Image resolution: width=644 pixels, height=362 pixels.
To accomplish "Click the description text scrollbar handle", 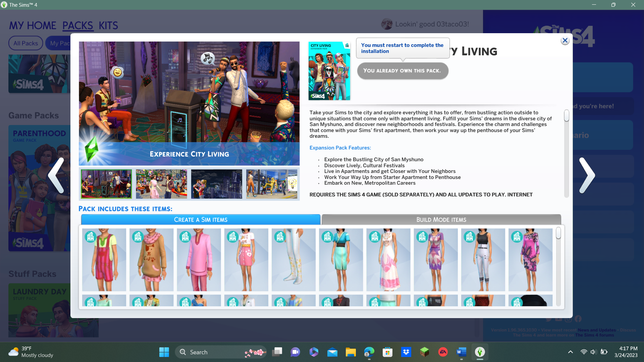I will click(567, 116).
